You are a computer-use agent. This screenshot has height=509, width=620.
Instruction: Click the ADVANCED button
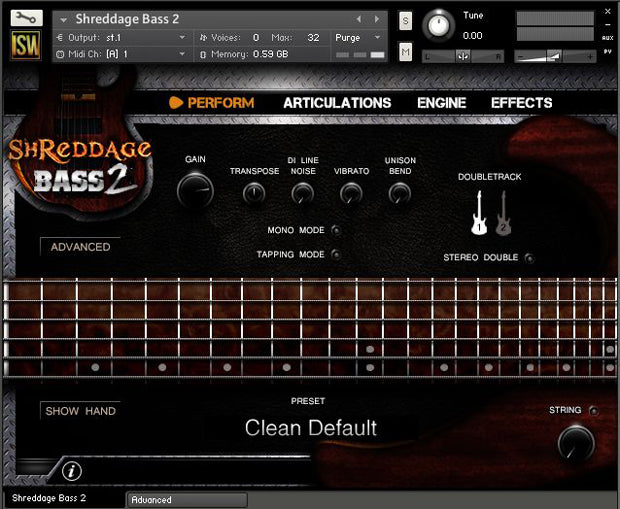[x=80, y=247]
